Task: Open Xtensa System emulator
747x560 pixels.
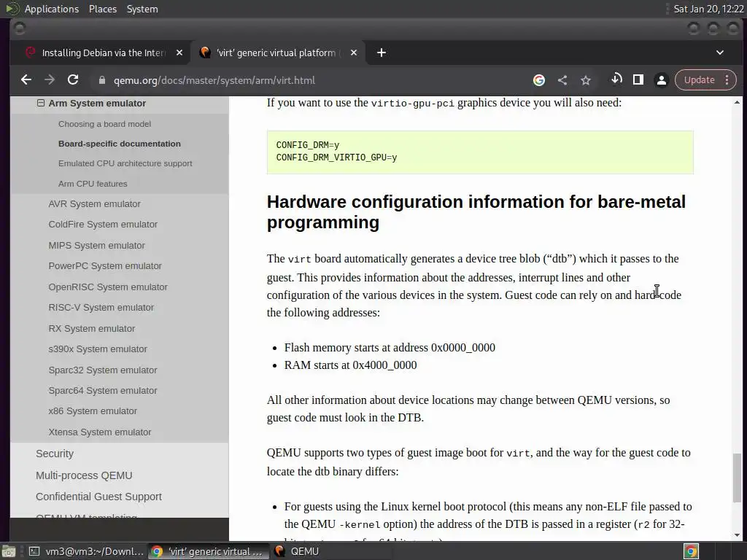Action: pos(99,432)
